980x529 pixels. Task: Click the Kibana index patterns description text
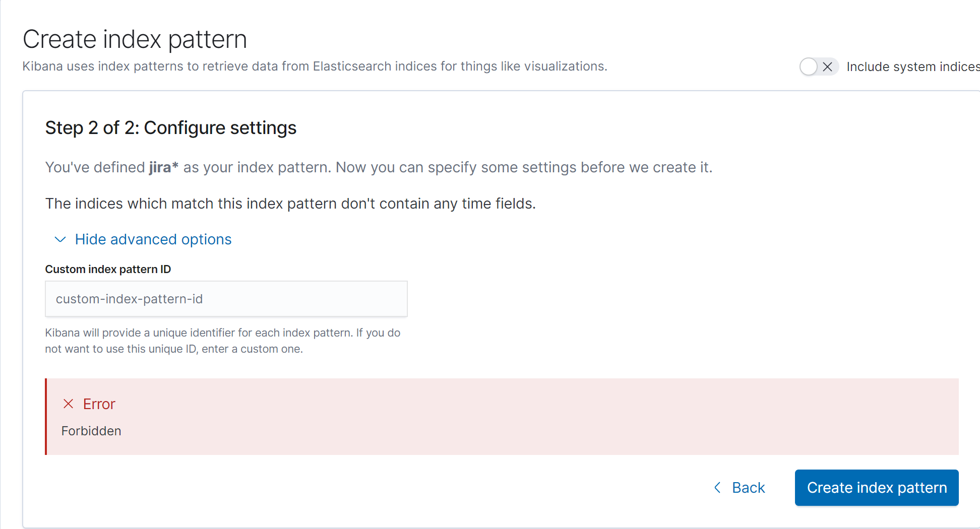point(315,67)
